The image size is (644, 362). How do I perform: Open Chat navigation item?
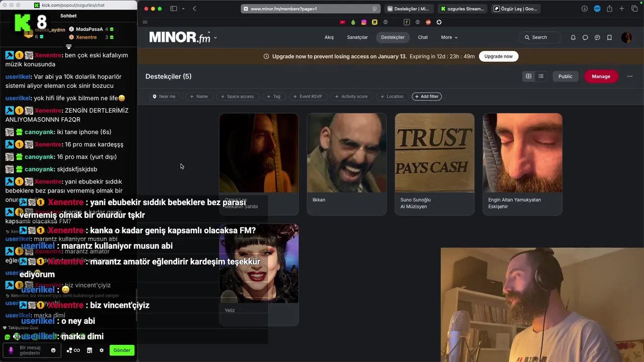click(x=423, y=37)
